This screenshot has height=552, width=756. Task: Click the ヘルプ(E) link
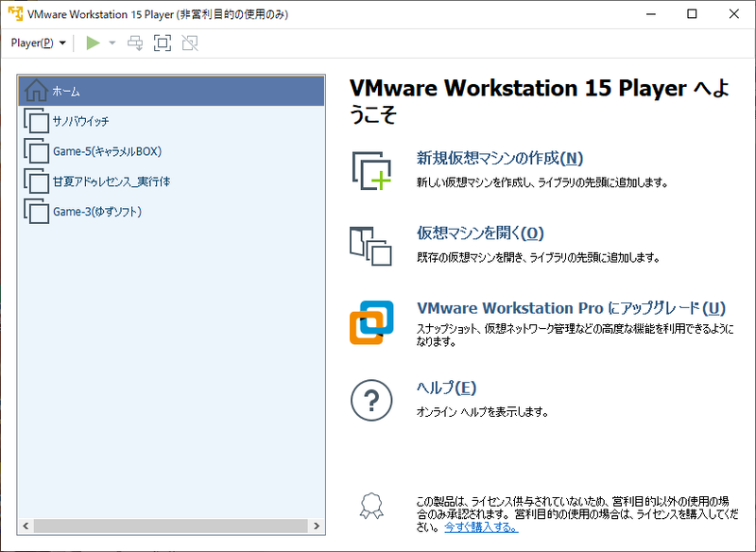pyautogui.click(x=446, y=388)
